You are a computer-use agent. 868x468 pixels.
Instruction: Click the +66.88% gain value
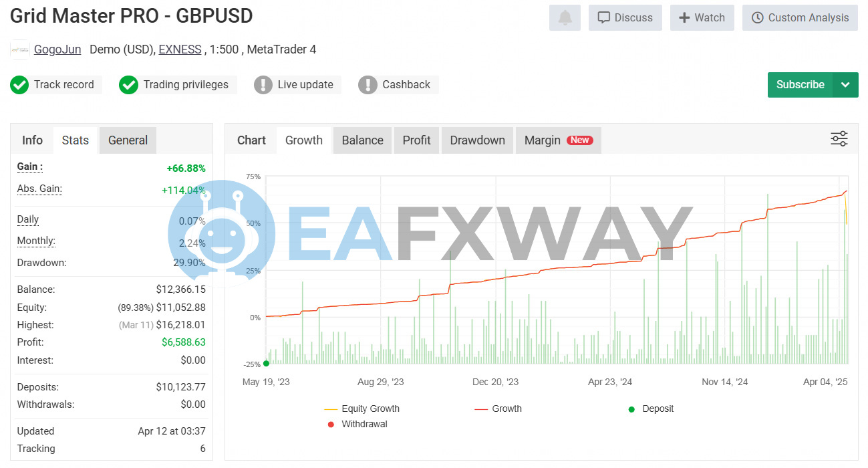click(186, 168)
